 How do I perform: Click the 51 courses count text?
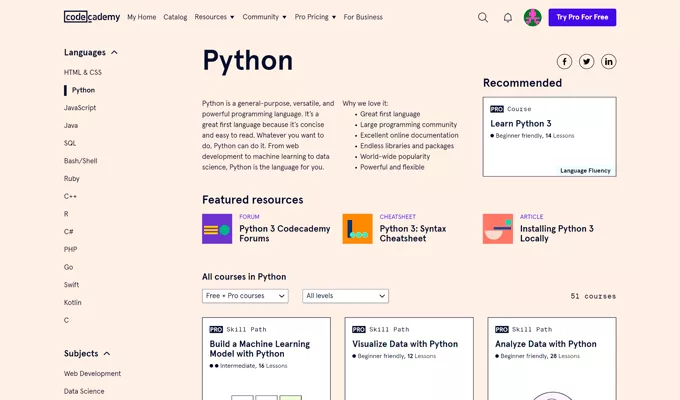[593, 296]
